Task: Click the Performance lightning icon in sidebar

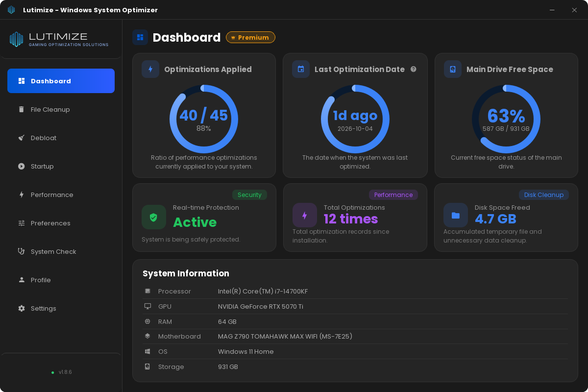Action: click(22, 195)
